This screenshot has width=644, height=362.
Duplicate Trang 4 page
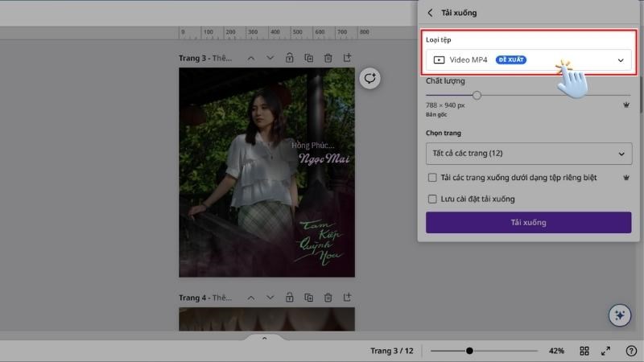309,297
